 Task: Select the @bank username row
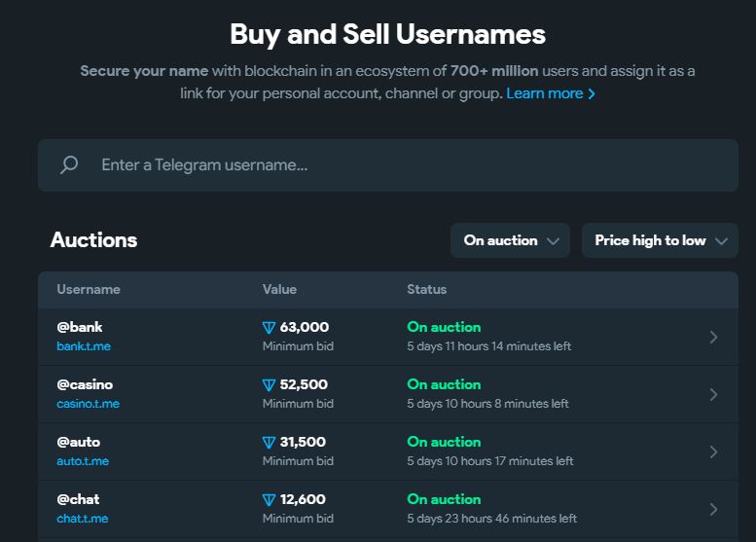(x=388, y=337)
